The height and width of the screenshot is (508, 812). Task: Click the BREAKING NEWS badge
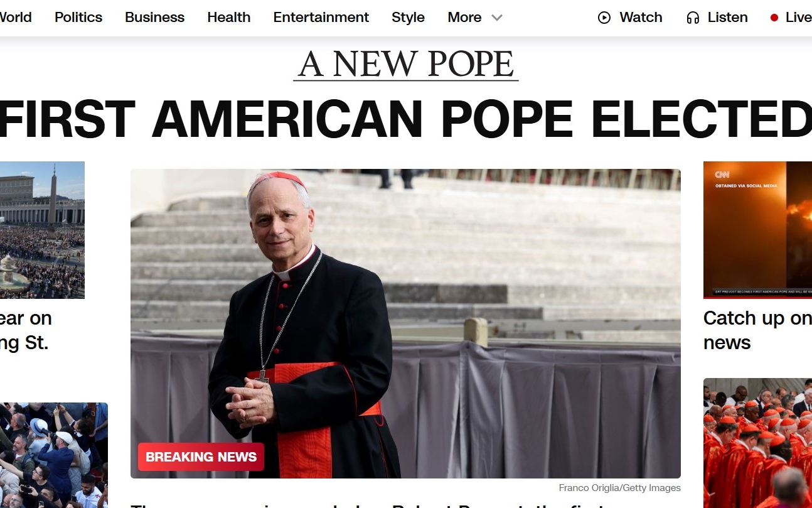click(x=201, y=457)
